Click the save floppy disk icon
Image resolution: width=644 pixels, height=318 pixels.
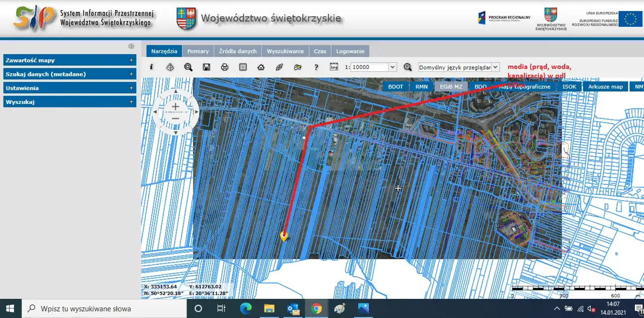206,67
